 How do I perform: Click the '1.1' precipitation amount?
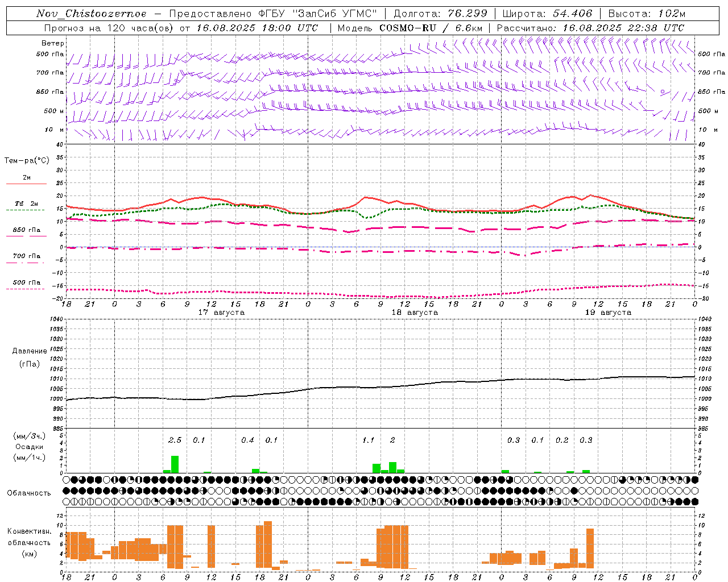(x=369, y=440)
